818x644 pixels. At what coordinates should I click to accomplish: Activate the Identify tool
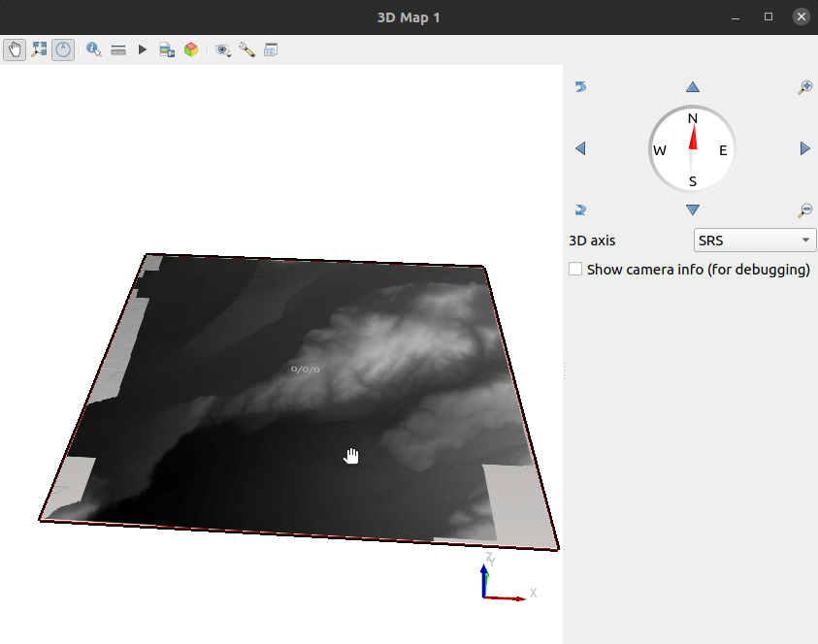[94, 49]
